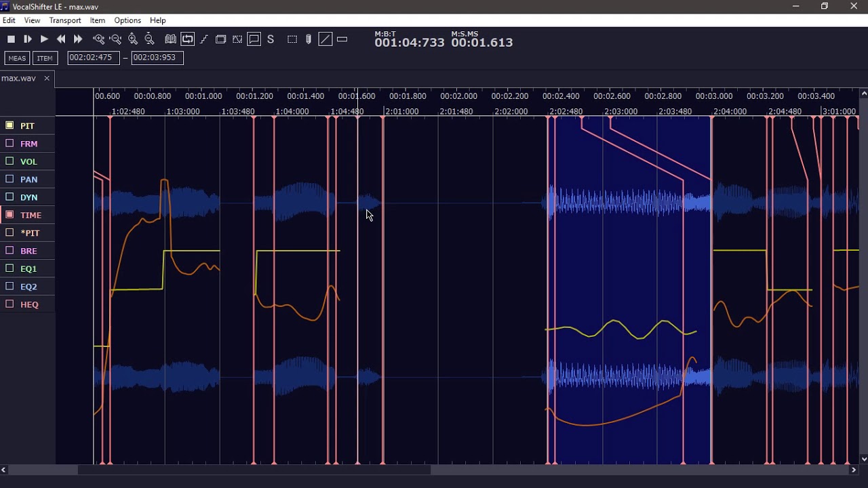Toggle the loop playback icon
Viewport: 868px width, 488px height.
pyautogui.click(x=188, y=39)
